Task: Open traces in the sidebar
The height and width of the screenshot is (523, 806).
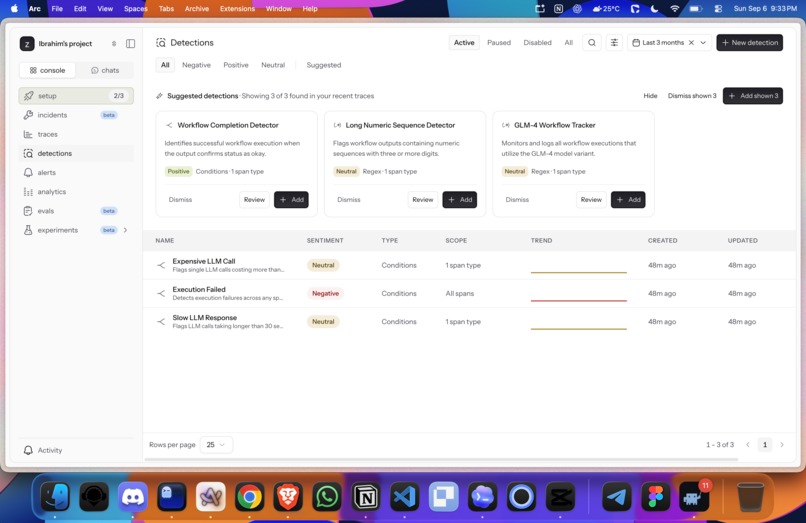Action: [76, 134]
